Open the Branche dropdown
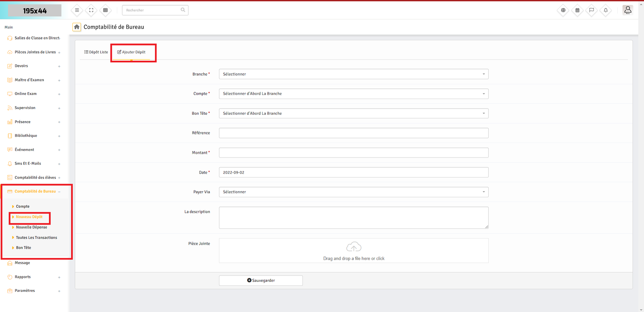The width and height of the screenshot is (644, 312). [x=353, y=74]
